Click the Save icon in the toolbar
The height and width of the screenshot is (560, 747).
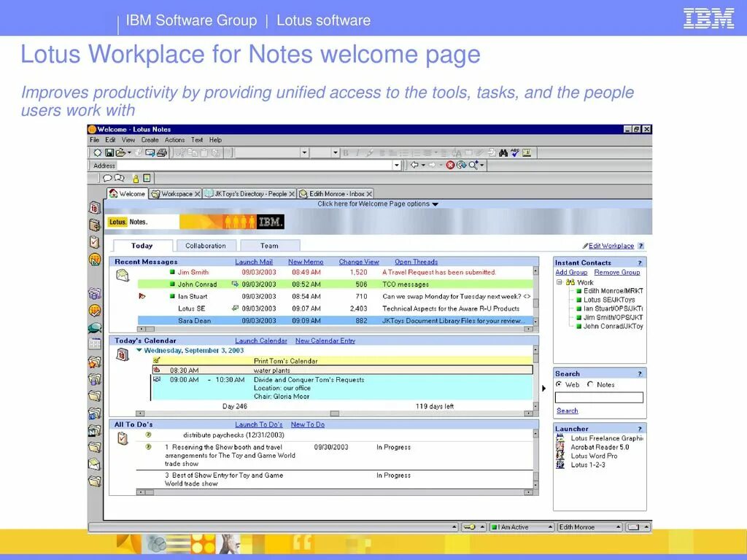109,153
